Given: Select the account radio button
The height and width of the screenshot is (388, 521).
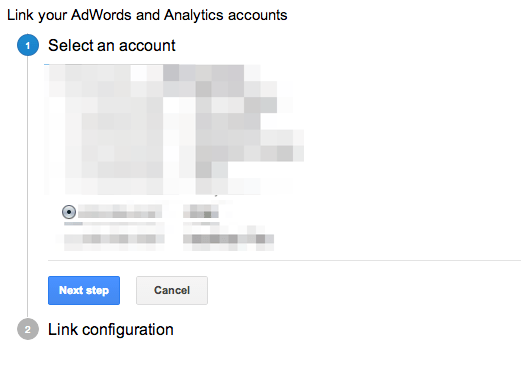Looking at the screenshot, I should pos(69,212).
